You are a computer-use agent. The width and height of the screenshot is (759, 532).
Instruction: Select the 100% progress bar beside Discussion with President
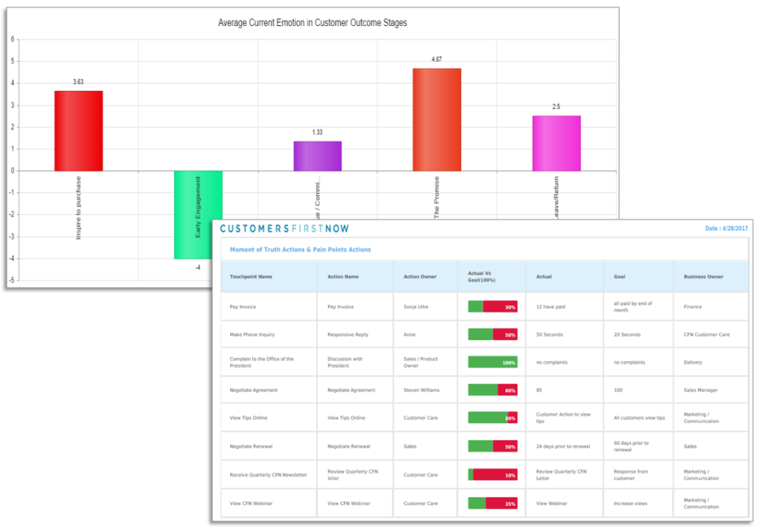click(x=493, y=362)
